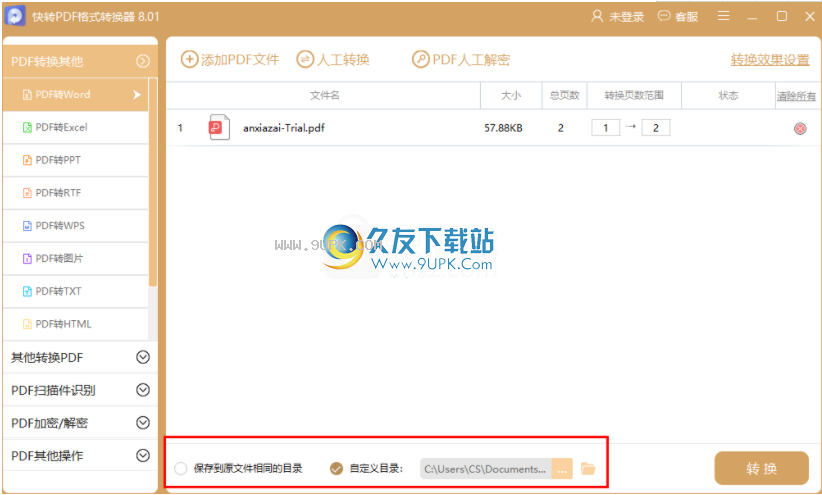Expand the PDF其他操作 section
This screenshot has height=495, width=822.
coord(143,455)
